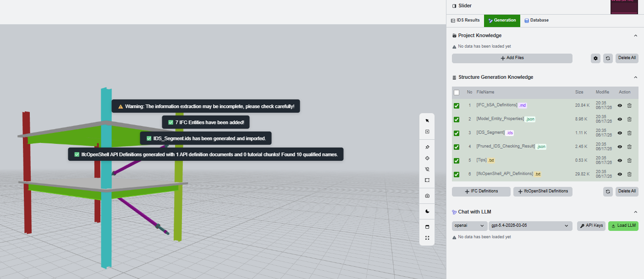The image size is (644, 279).
Task: Click the Structure Generation Knowledge book icon
Action: (454, 77)
